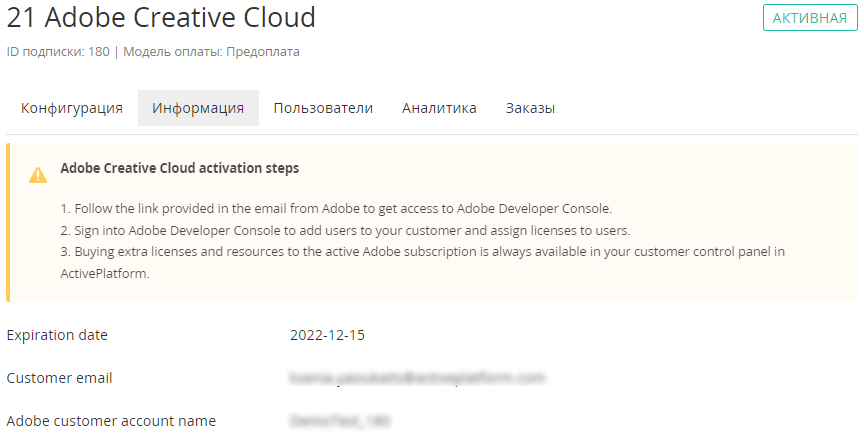Open the Заказы tab

coord(530,108)
